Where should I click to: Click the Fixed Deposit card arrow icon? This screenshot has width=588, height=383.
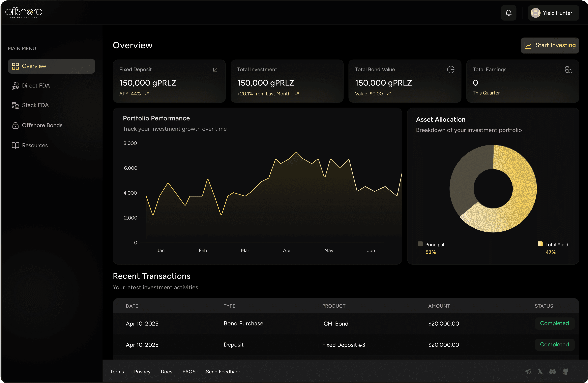pos(215,70)
